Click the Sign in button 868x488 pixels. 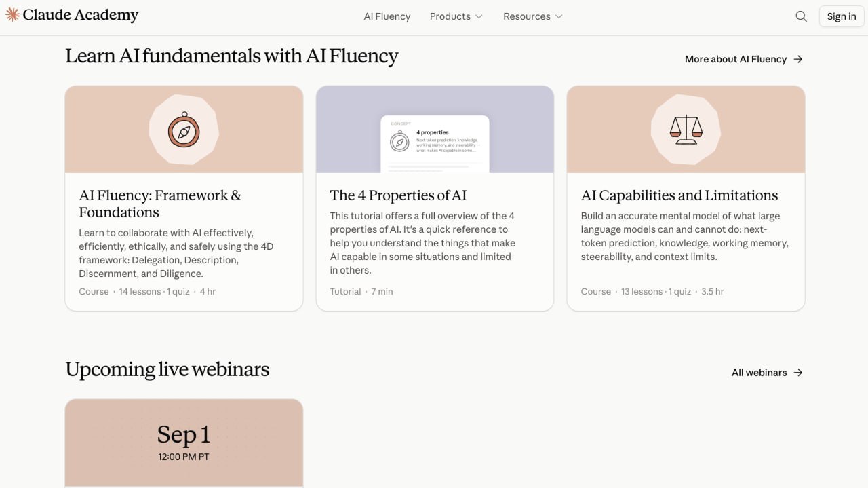(x=842, y=16)
